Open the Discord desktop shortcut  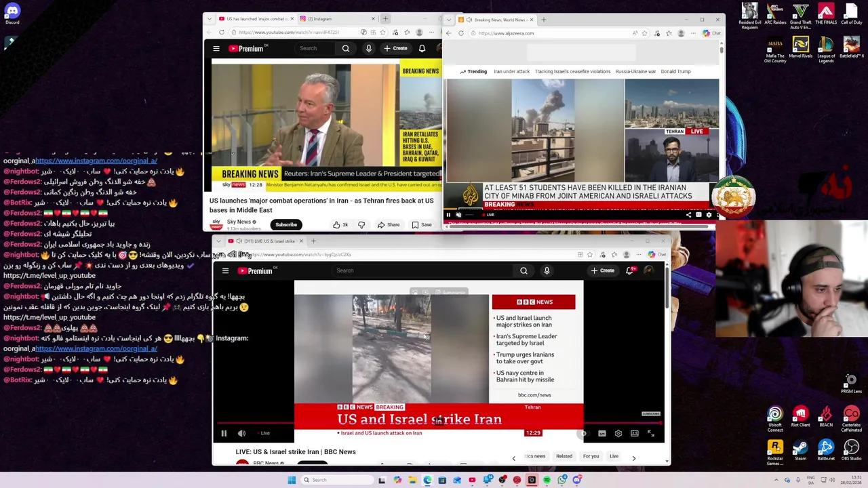click(x=12, y=14)
